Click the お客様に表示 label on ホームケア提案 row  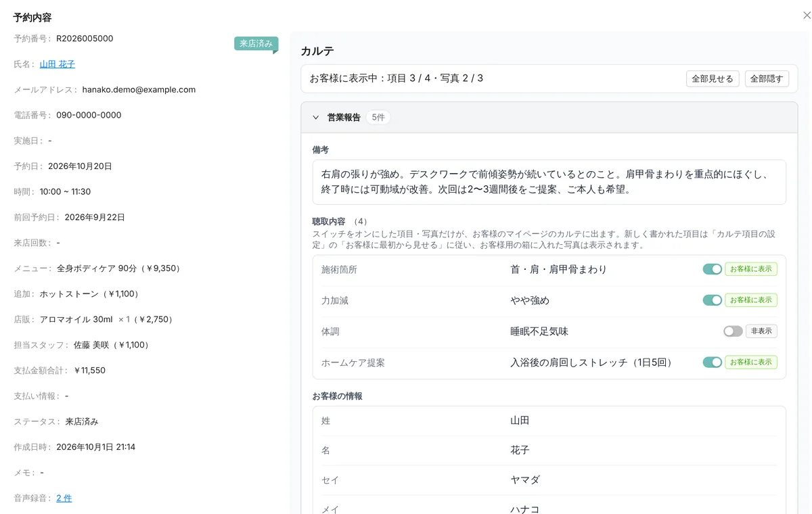point(751,363)
